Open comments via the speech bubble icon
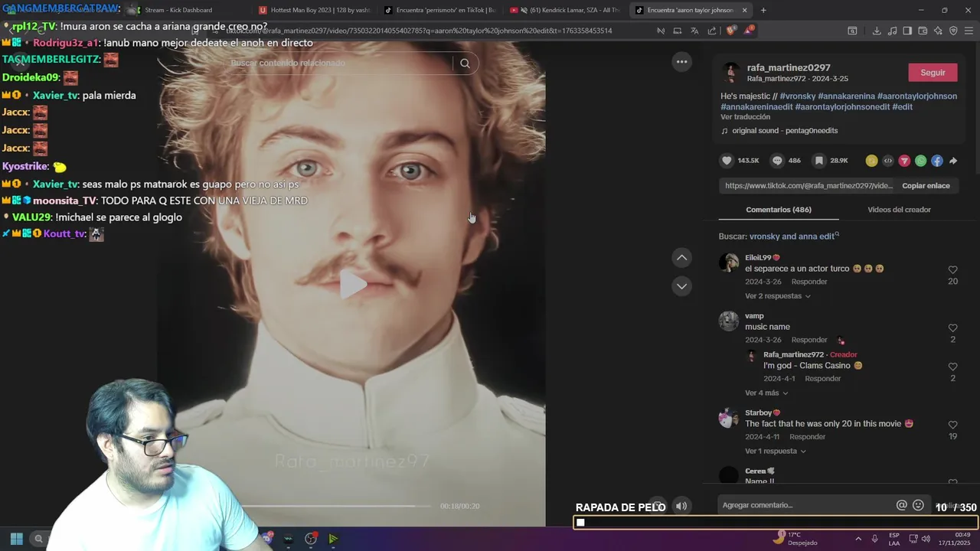The width and height of the screenshot is (980, 551). [777, 161]
